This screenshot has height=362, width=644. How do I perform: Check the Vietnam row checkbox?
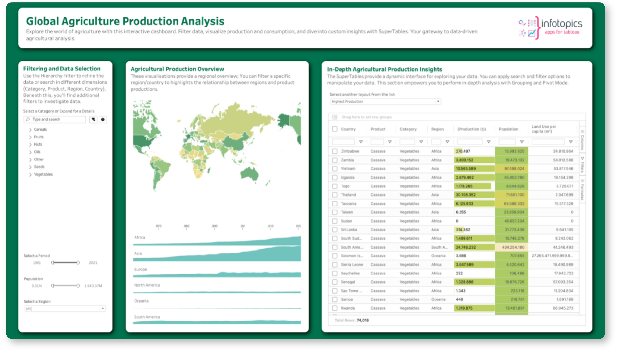335,169
